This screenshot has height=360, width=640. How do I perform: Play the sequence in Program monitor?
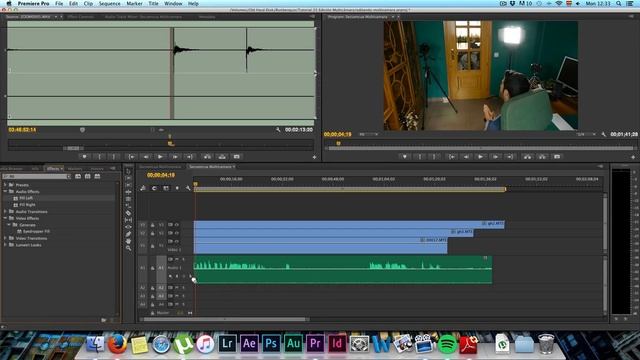(x=480, y=157)
